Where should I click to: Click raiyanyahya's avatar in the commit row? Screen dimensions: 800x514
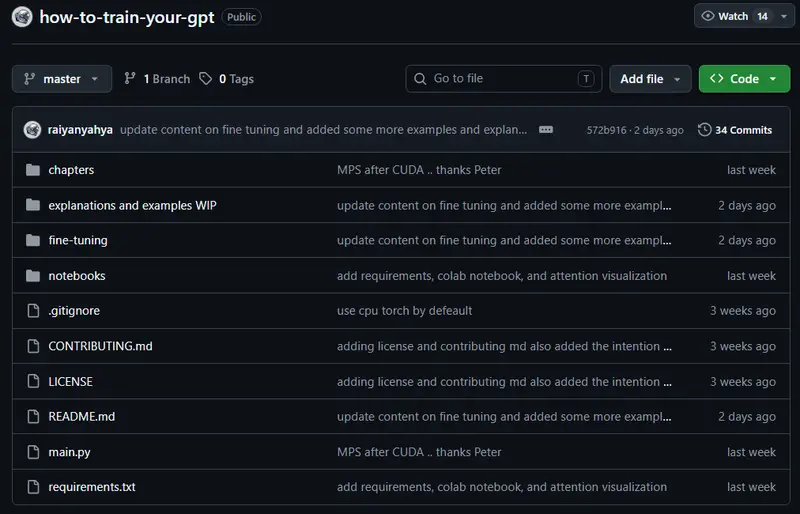32,130
